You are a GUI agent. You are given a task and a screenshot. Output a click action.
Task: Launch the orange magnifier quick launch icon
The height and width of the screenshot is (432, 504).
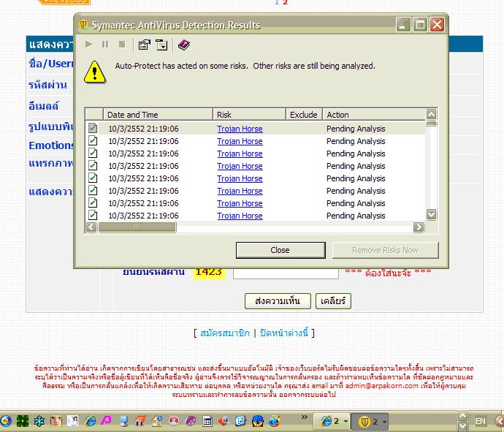click(x=224, y=421)
